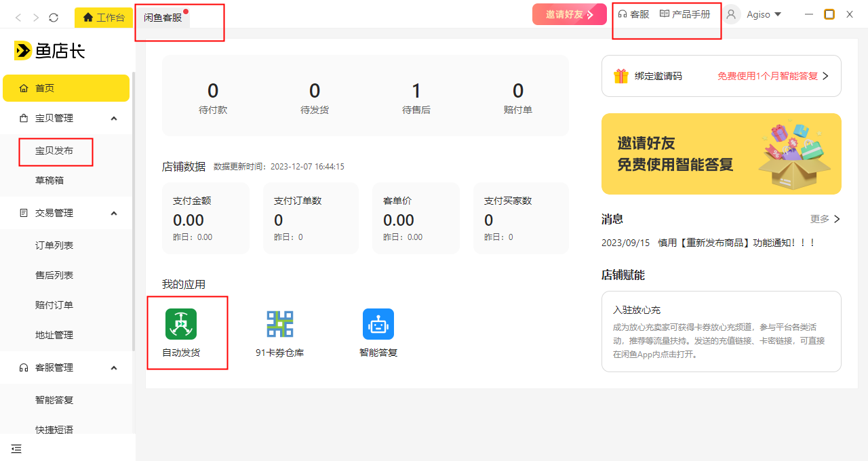Select 首页 in sidebar
The width and height of the screenshot is (868, 461).
click(66, 88)
